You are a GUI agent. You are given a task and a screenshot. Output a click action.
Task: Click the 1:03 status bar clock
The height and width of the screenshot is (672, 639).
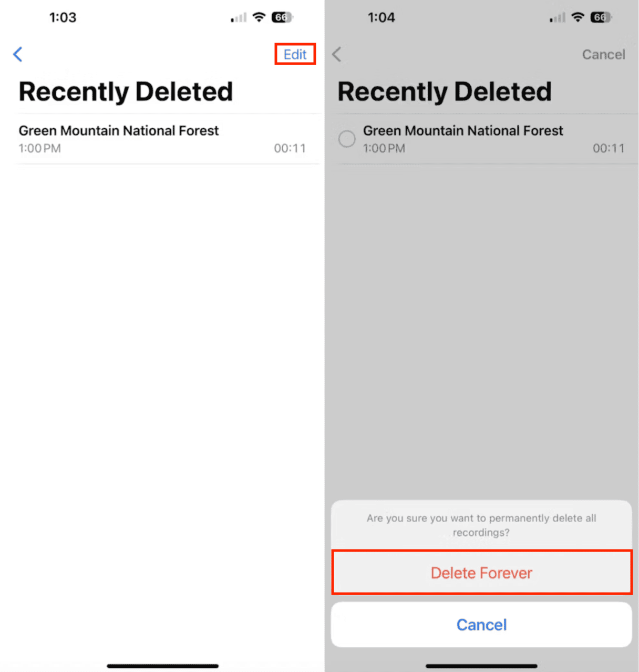point(63,17)
